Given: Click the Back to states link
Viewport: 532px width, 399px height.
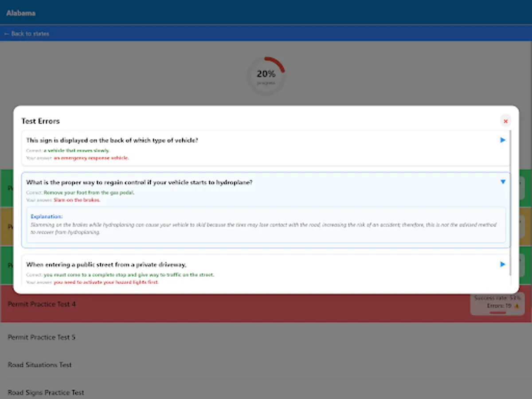Looking at the screenshot, I should pos(27,34).
